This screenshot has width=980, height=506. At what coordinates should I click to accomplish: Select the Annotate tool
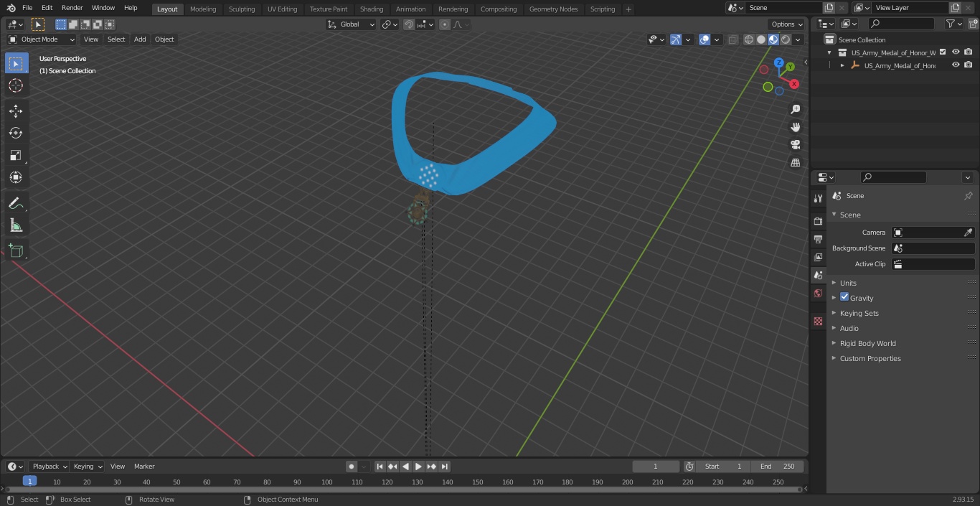(16, 204)
